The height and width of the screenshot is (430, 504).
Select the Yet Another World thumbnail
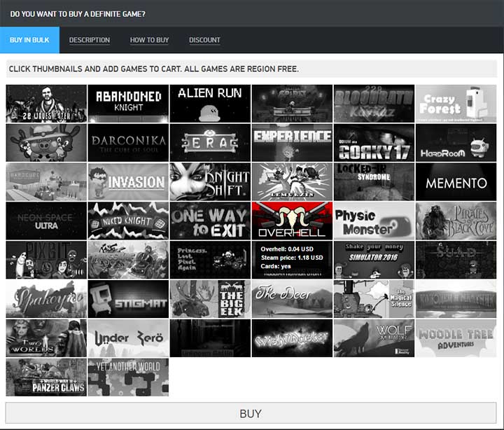(128, 377)
